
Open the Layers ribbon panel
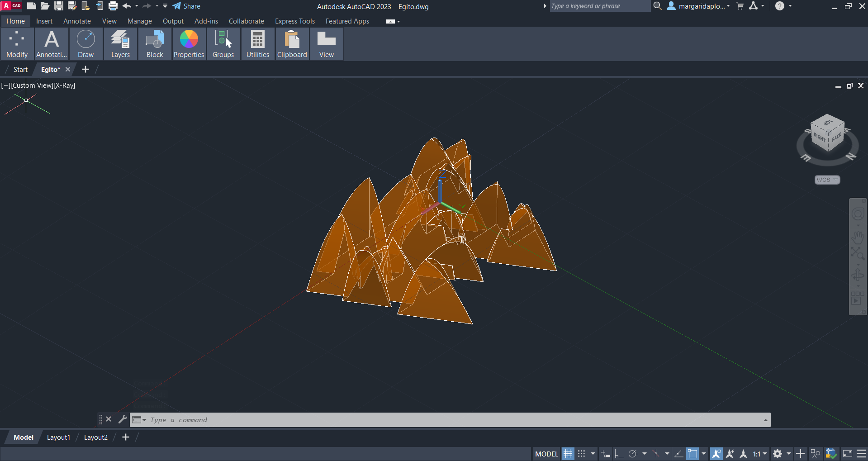(x=120, y=44)
